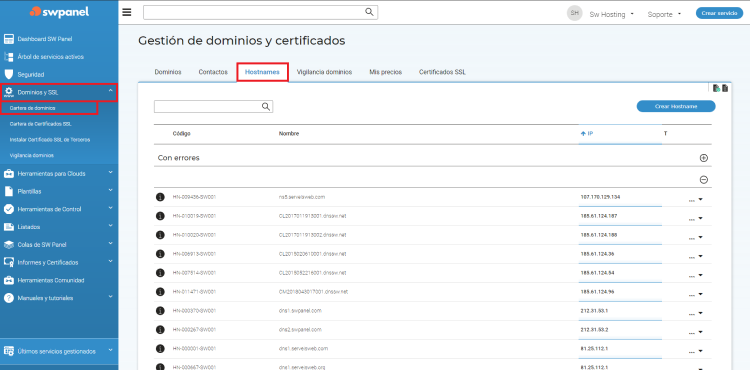Sort table by IP column header

click(587, 134)
